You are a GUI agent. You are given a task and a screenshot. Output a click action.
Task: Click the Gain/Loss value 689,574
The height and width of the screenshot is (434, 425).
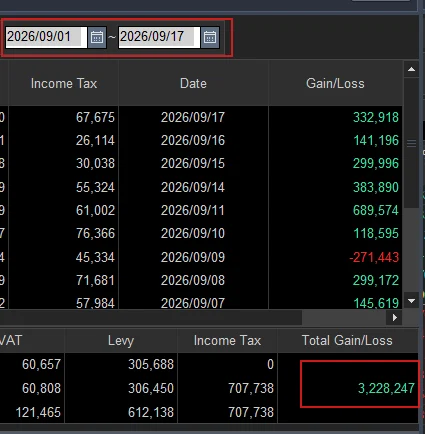tap(376, 210)
